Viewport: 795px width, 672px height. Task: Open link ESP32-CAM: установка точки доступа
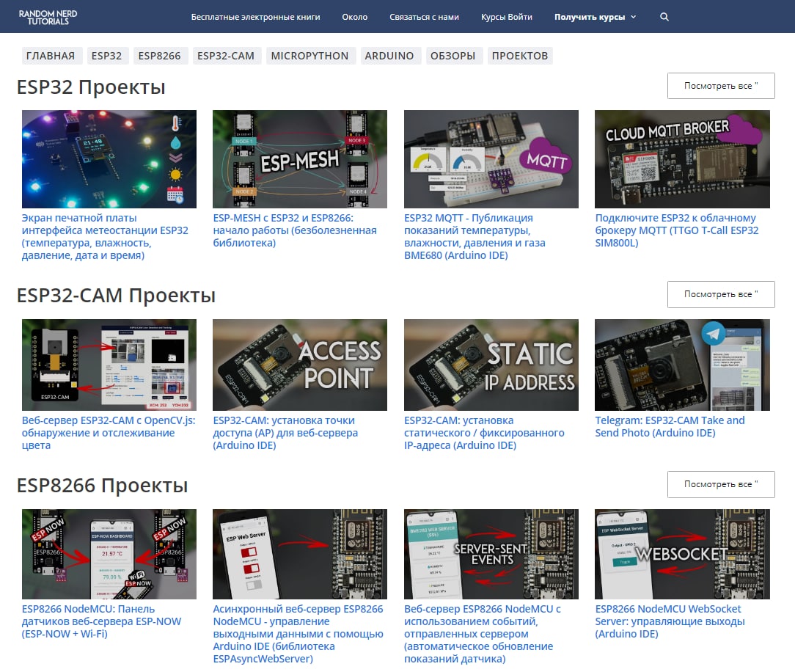tap(285, 433)
